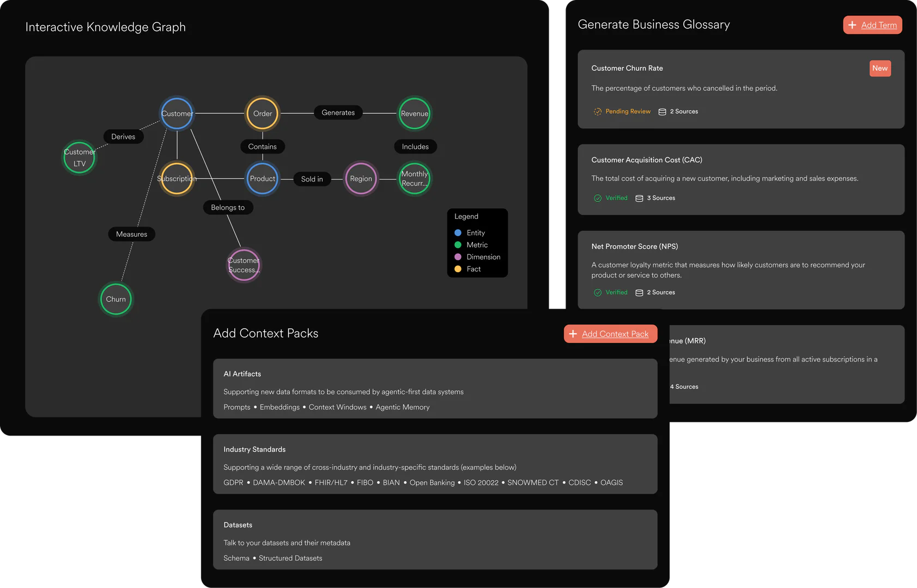Click the database icon beside "2 Sources" on Customer Churn Rate
The height and width of the screenshot is (588, 917).
[x=662, y=112]
